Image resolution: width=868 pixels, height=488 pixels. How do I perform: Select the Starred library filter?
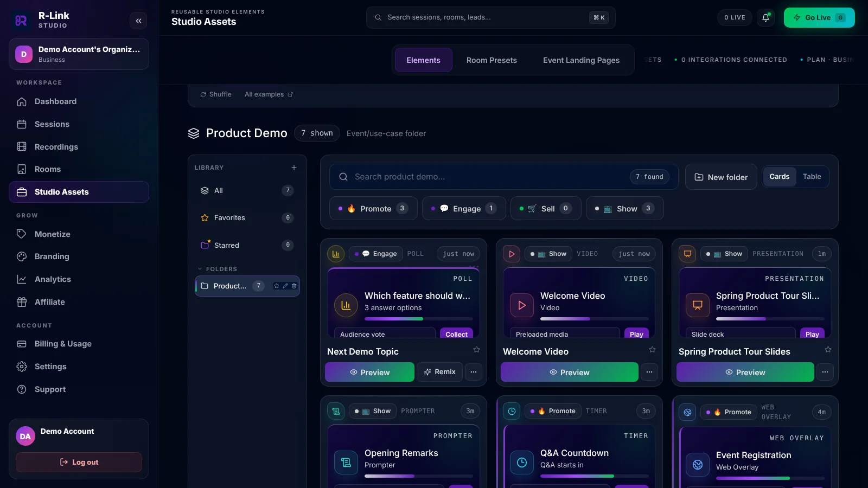[x=247, y=245]
